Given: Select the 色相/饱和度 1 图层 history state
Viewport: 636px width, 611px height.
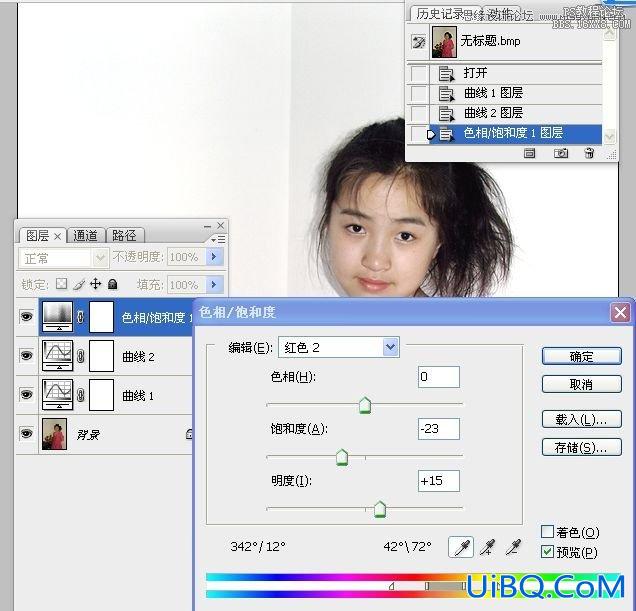Looking at the screenshot, I should 515,133.
